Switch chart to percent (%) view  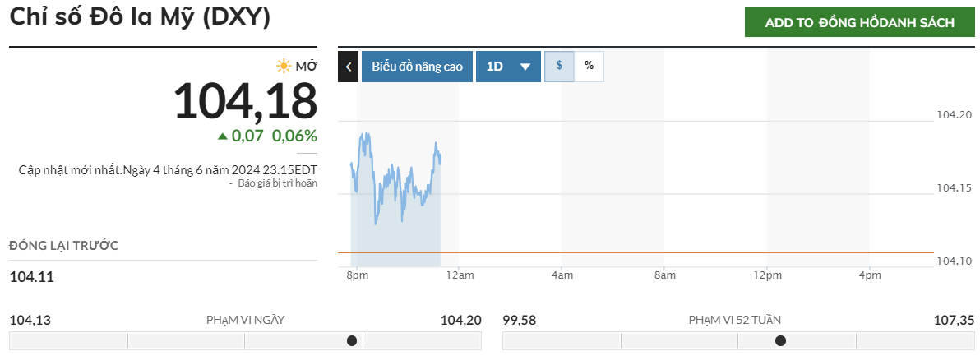(x=589, y=66)
